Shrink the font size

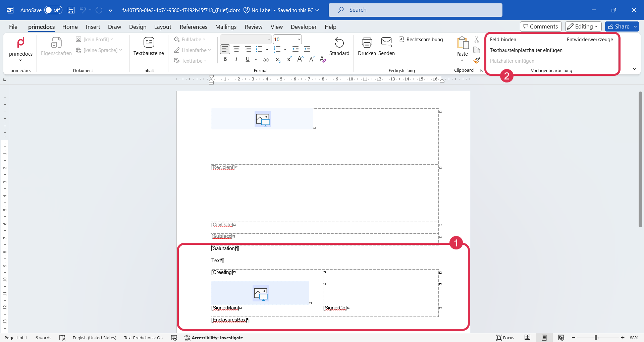pyautogui.click(x=312, y=59)
